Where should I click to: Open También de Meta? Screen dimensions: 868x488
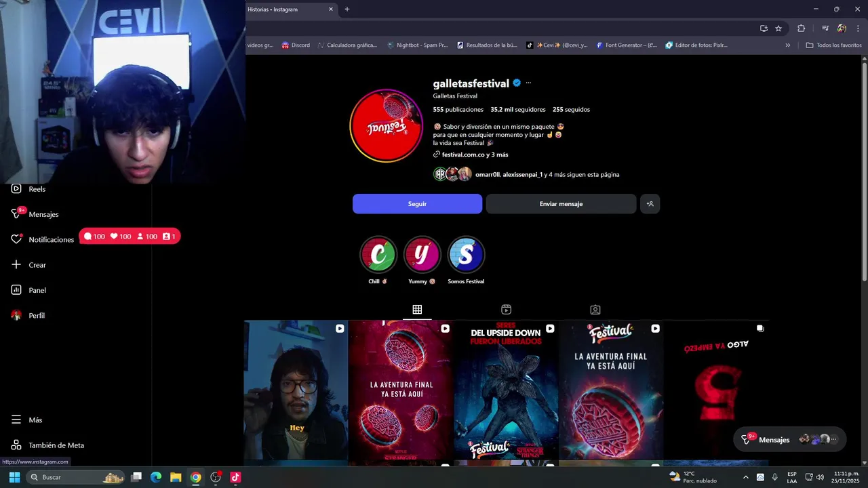(x=47, y=445)
